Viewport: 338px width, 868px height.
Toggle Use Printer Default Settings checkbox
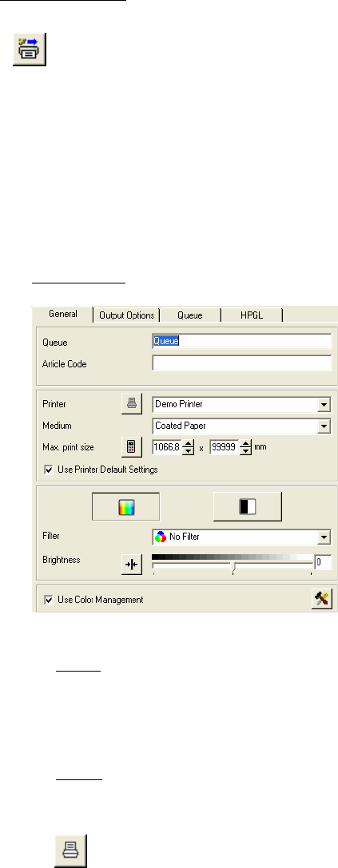pos(49,470)
